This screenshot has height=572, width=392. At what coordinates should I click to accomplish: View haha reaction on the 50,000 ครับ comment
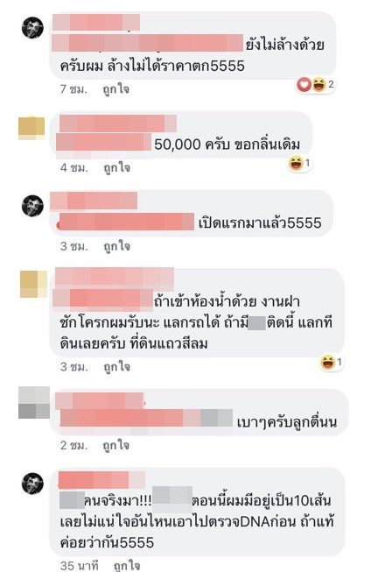pyautogui.click(x=296, y=163)
